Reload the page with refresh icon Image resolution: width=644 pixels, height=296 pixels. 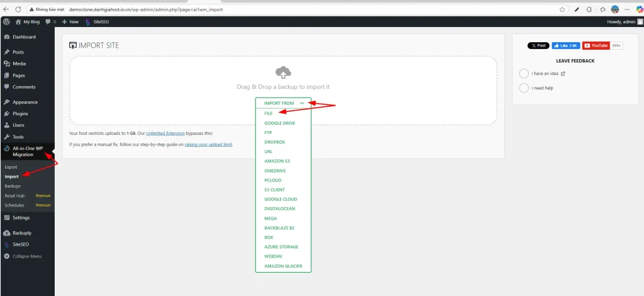pyautogui.click(x=18, y=9)
